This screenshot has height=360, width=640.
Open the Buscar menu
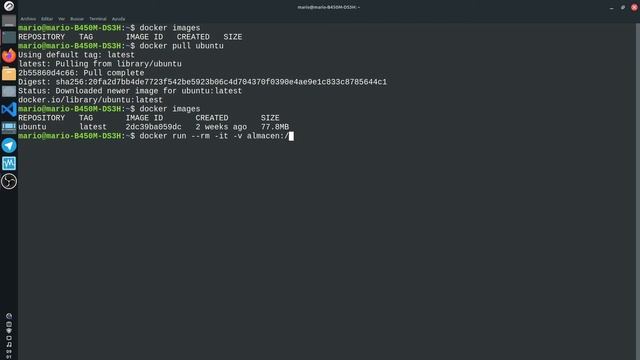click(77, 19)
